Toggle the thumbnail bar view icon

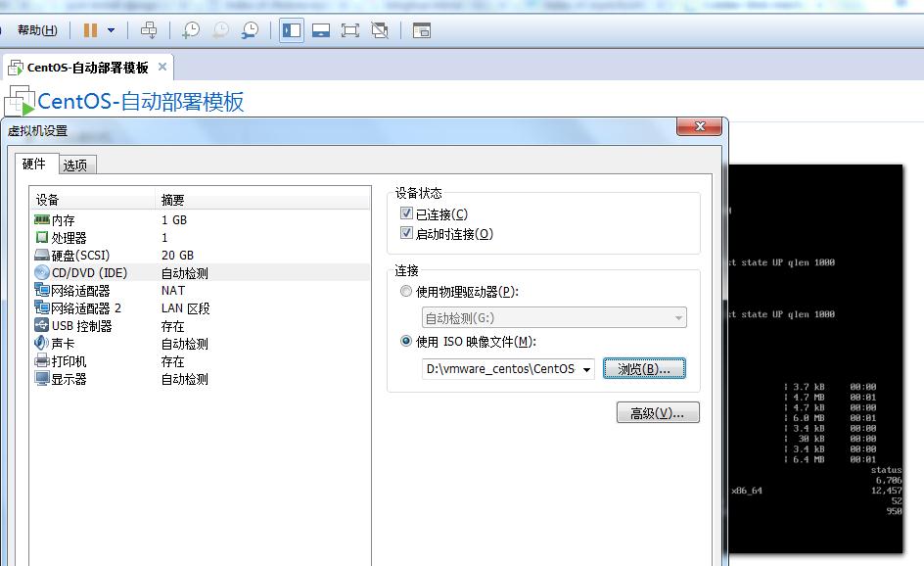pos(321,30)
